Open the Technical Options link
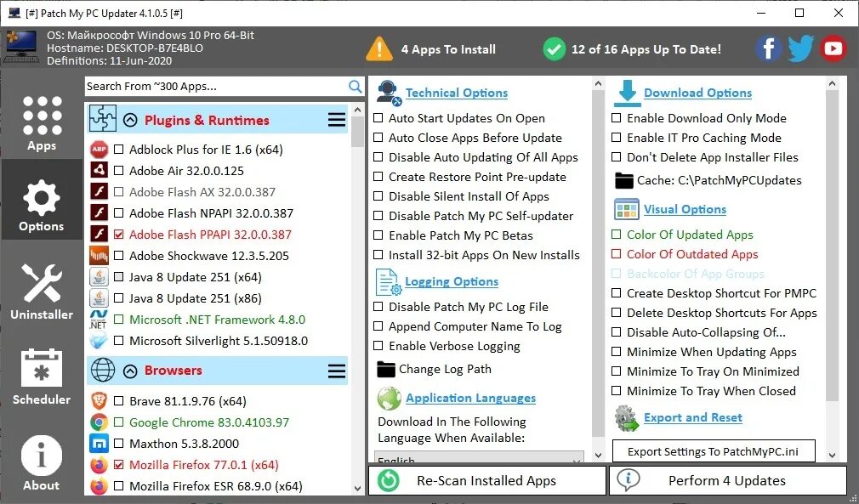The image size is (859, 504). tap(457, 93)
